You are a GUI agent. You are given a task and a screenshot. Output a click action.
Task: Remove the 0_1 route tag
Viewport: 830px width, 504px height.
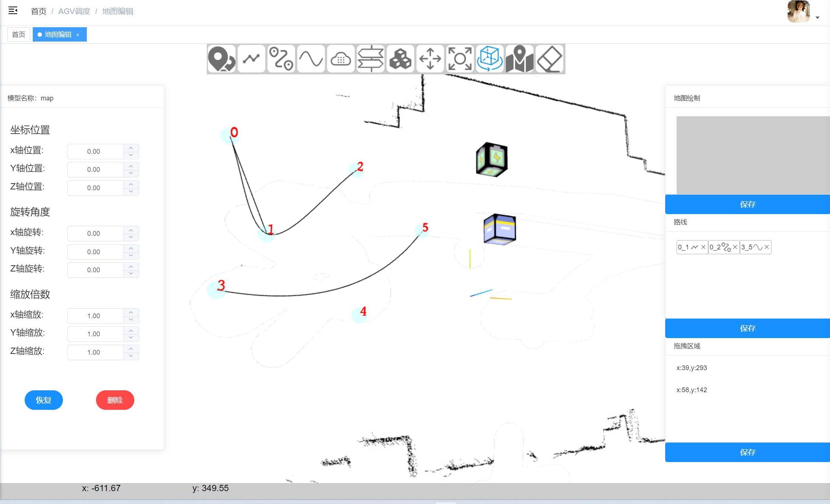click(x=703, y=247)
